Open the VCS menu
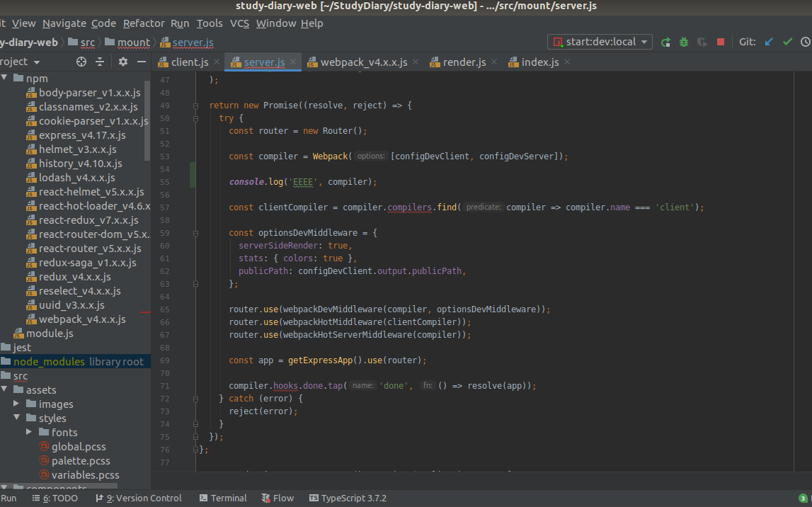The width and height of the screenshot is (812, 507). pyautogui.click(x=239, y=23)
